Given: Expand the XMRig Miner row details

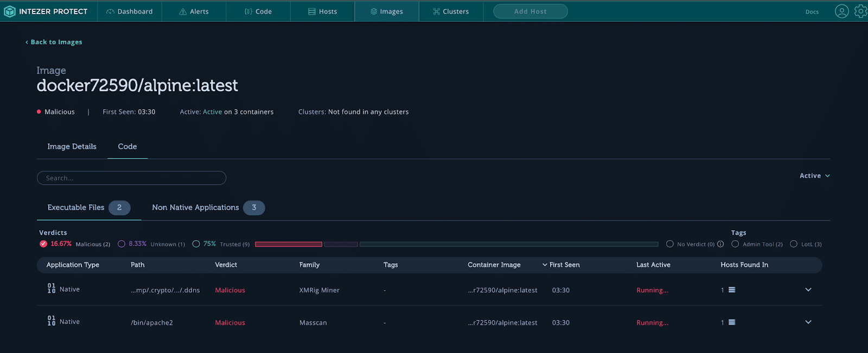Looking at the screenshot, I should click(808, 290).
